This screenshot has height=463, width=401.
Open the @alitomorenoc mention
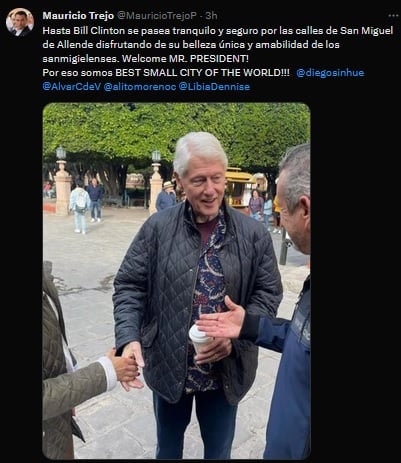point(140,87)
